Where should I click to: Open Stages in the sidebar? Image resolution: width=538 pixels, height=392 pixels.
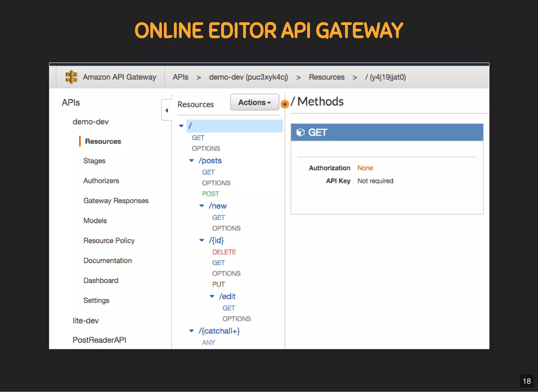94,161
